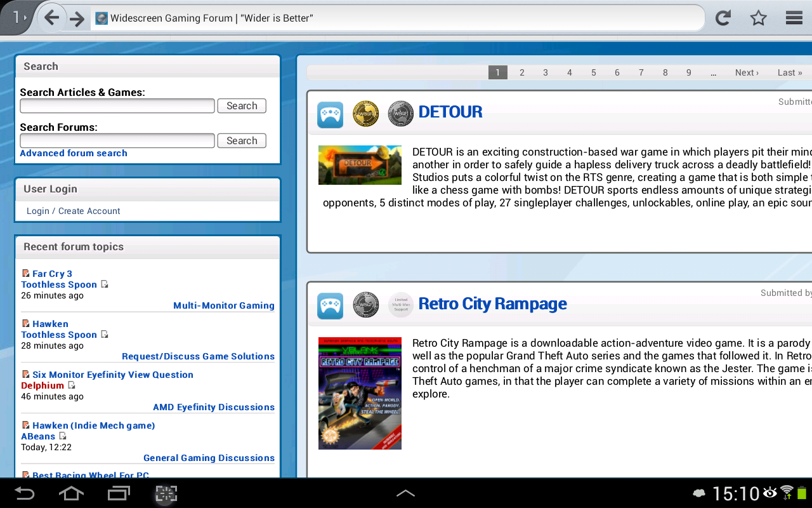The height and width of the screenshot is (508, 812).
Task: Open latest post icon beside ABeans
Action: coord(63,436)
